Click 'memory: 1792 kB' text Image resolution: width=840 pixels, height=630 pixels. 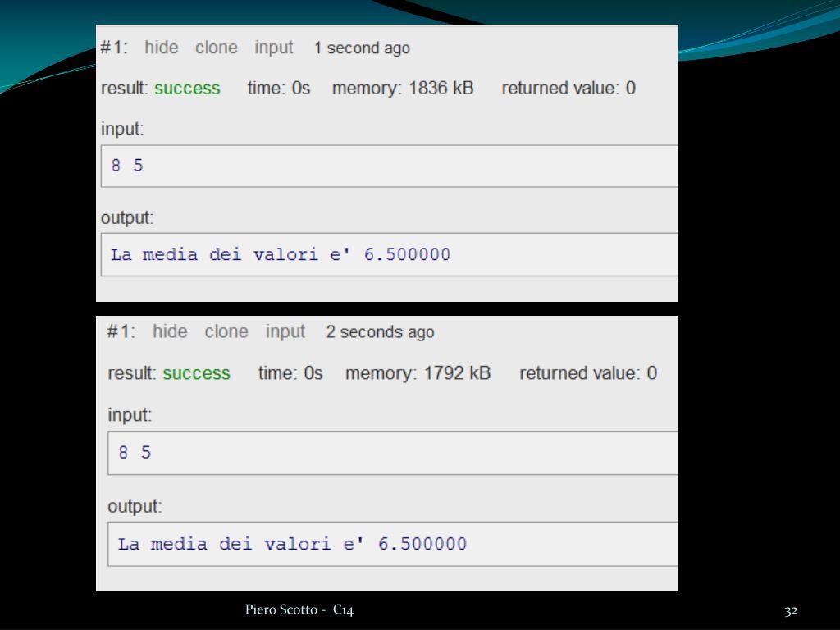click(418, 373)
